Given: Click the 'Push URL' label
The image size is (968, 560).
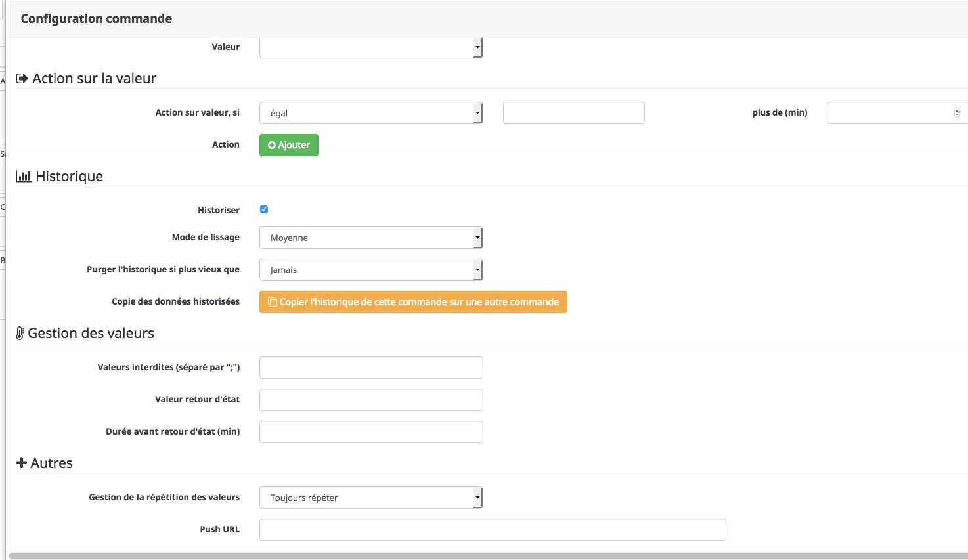Looking at the screenshot, I should (x=220, y=529).
